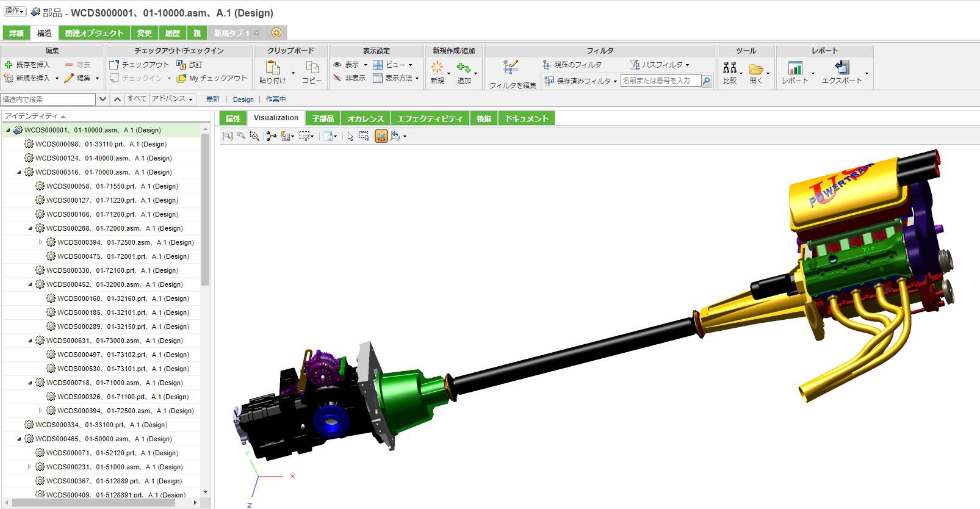The width and height of the screenshot is (980, 509).
Task: Collapse the WCDS000316 01-70000.asm tree node
Action: (x=19, y=172)
